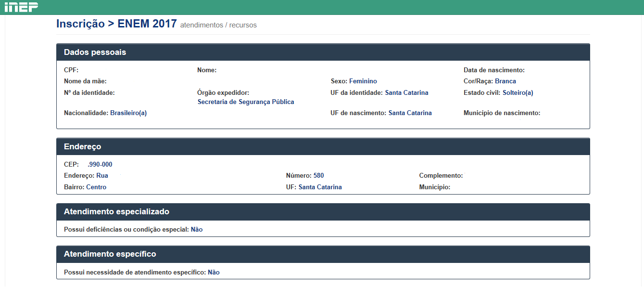Viewport: 644px width, 287px height.
Task: Click the 'Branca' Cor/Raça value
Action: tap(505, 81)
